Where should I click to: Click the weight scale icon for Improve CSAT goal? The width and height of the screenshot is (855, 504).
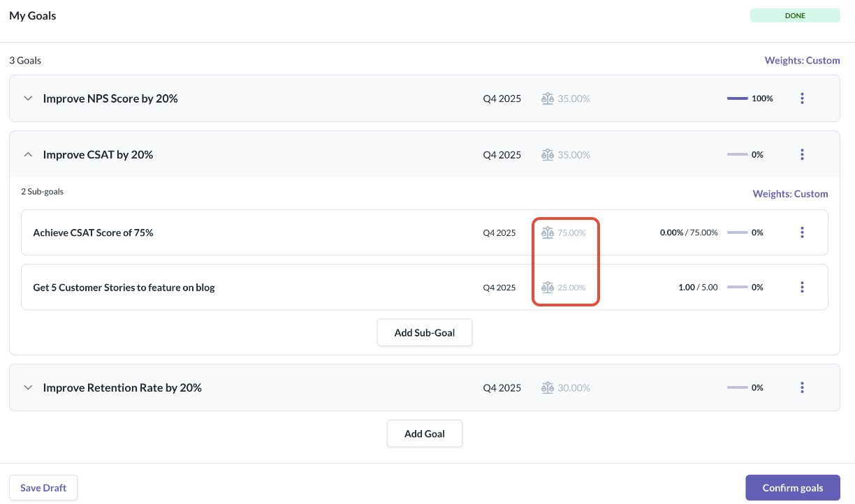coord(548,154)
